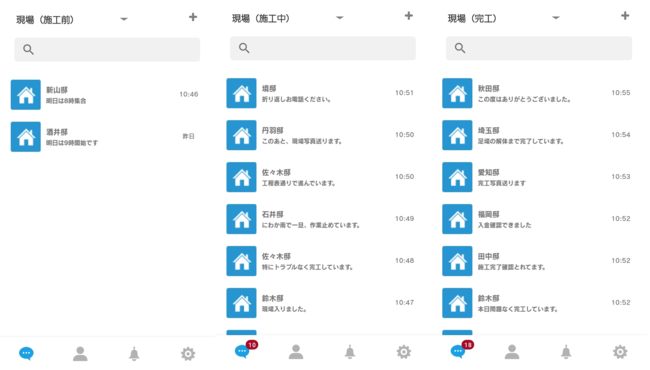Open the notifications bell in the 施工前 screen
Image resolution: width=650 pixels, height=370 pixels.
click(134, 354)
